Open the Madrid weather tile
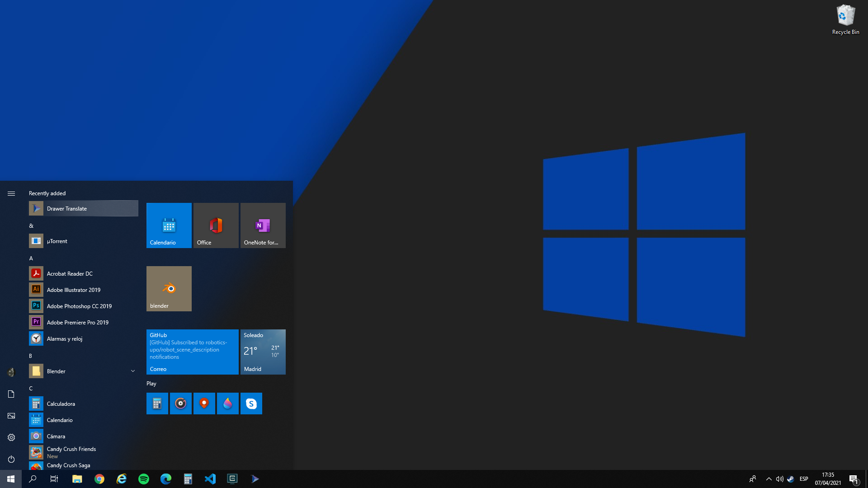Screen dimensions: 868x488 point(263,352)
